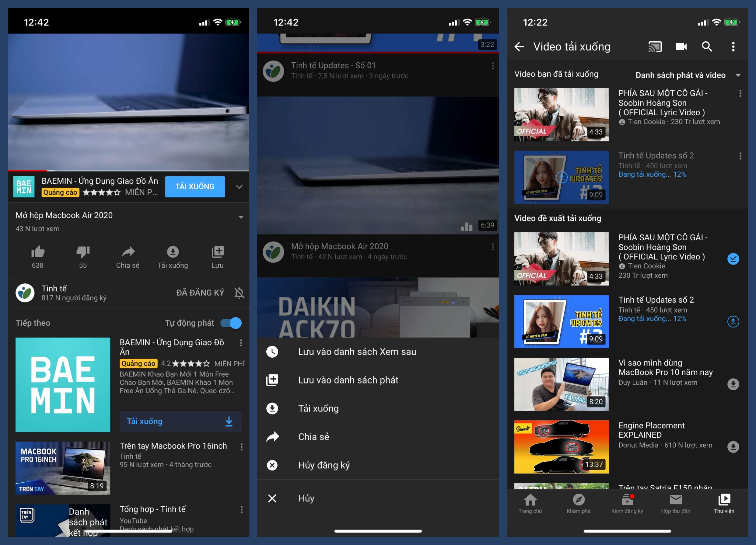Tap the like thumbs-up icon

click(38, 252)
